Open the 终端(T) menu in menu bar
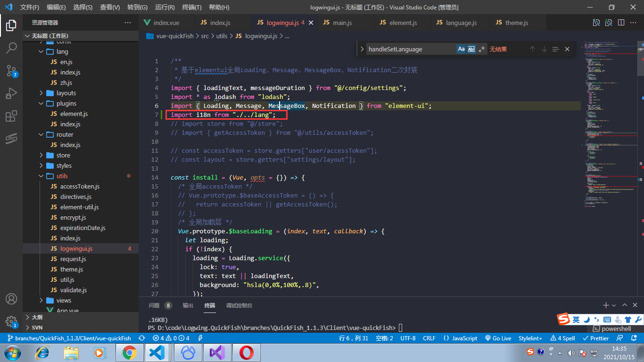644x362 pixels. click(x=191, y=7)
